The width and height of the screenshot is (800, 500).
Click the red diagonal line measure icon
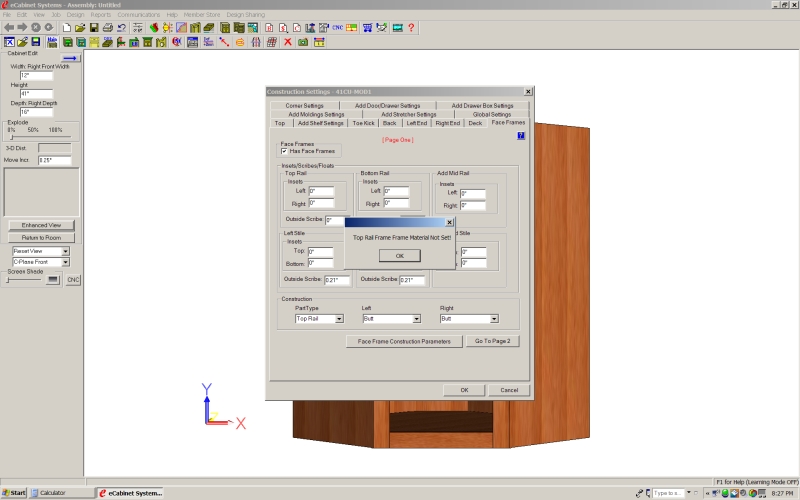pos(224,42)
